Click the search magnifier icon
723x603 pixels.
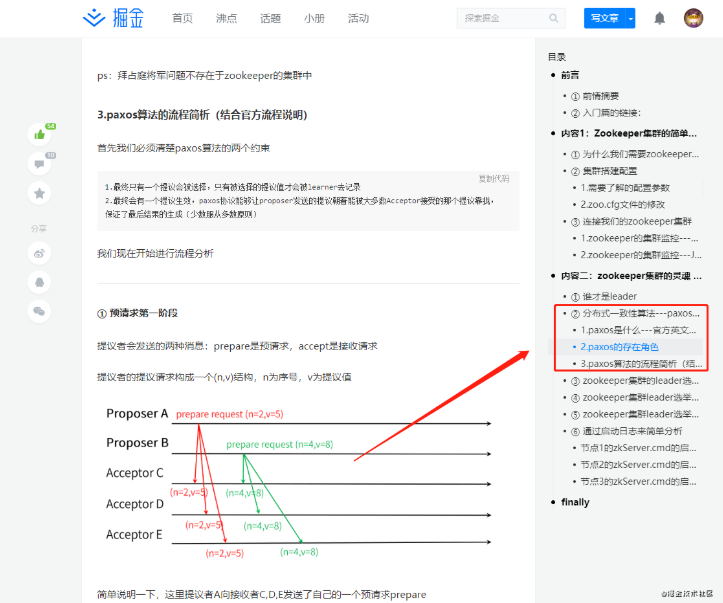coord(553,18)
